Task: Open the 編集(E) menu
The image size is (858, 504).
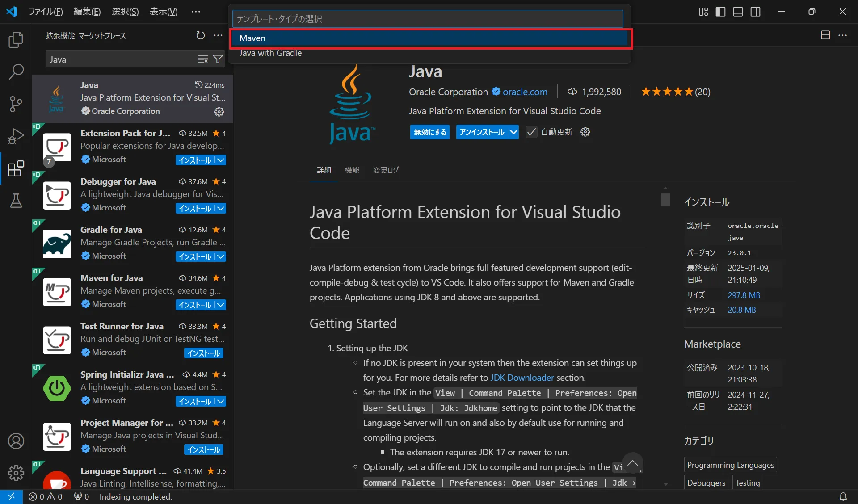Action: [x=87, y=12]
